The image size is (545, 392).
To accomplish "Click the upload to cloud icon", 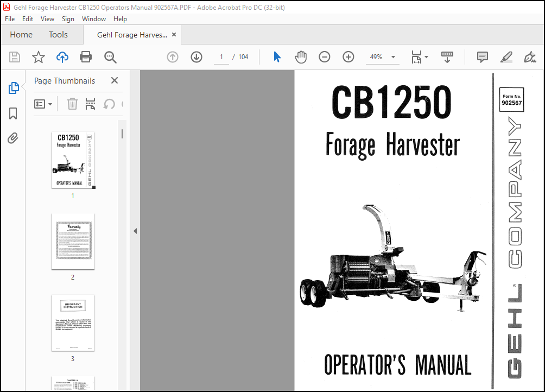I will (62, 57).
